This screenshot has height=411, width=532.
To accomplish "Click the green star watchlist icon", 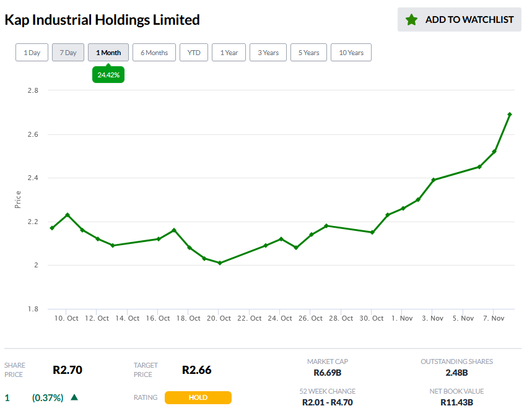I will [x=411, y=20].
